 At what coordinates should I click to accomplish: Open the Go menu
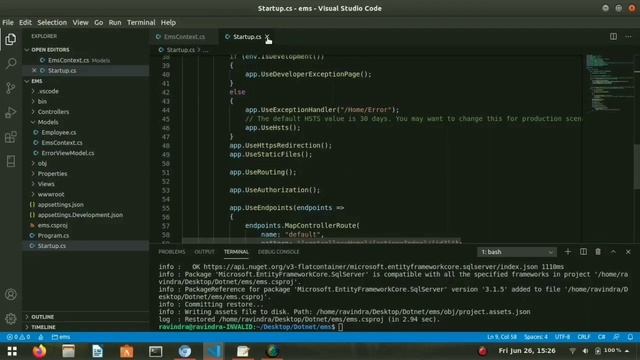coord(99,22)
